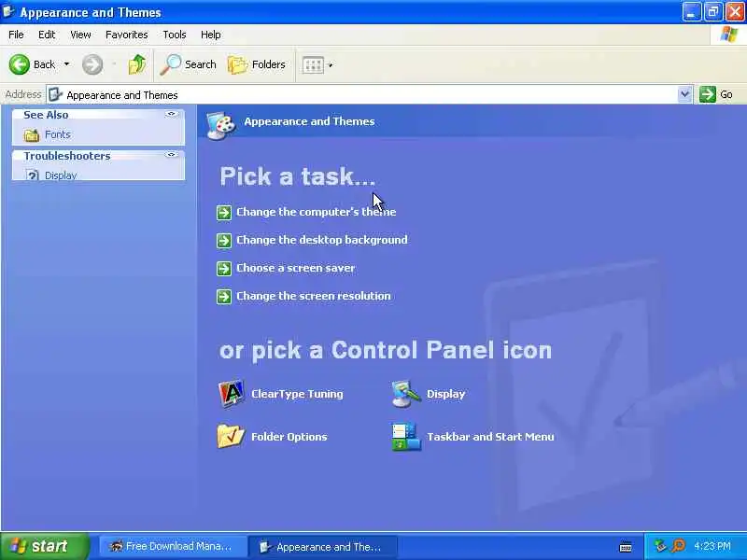Click the ClearType Tuning label

coord(297,394)
